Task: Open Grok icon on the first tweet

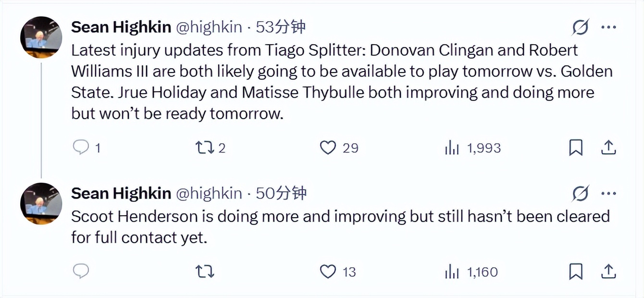Action: pyautogui.click(x=580, y=28)
